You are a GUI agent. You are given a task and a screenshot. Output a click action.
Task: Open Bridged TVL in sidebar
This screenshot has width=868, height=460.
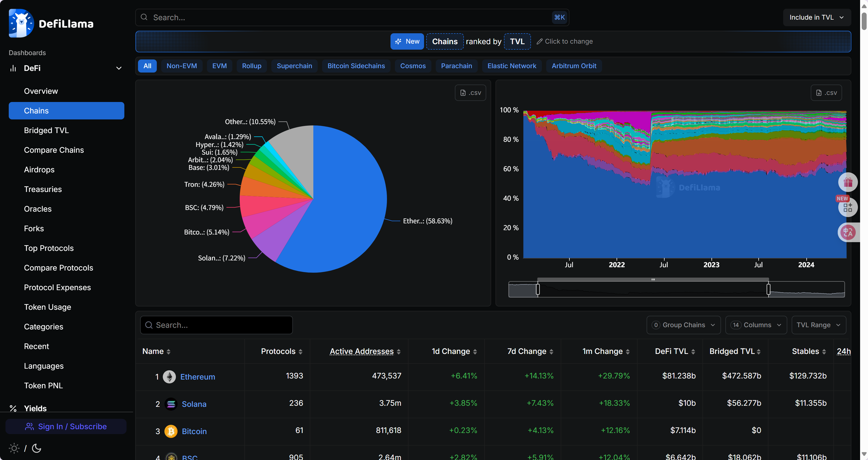pyautogui.click(x=66, y=130)
